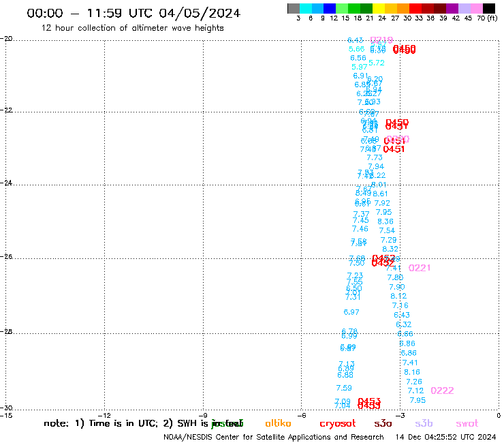This screenshot has width=504, height=443.
Task: Click the '5.66' wave height value
Action: click(356, 49)
